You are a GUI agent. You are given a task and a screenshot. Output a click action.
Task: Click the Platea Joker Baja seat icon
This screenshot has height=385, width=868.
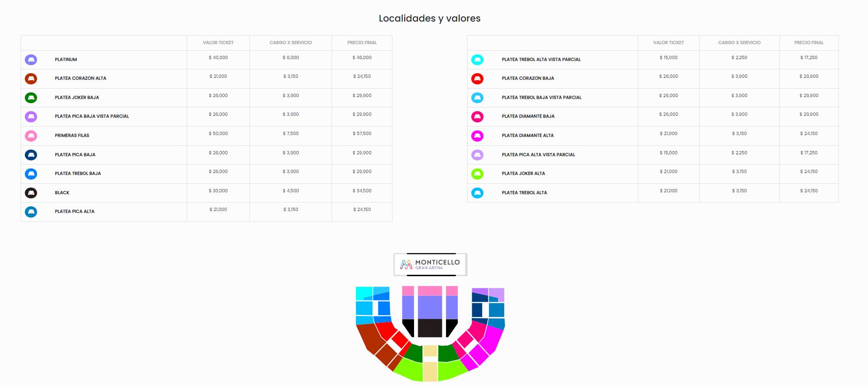tap(31, 98)
